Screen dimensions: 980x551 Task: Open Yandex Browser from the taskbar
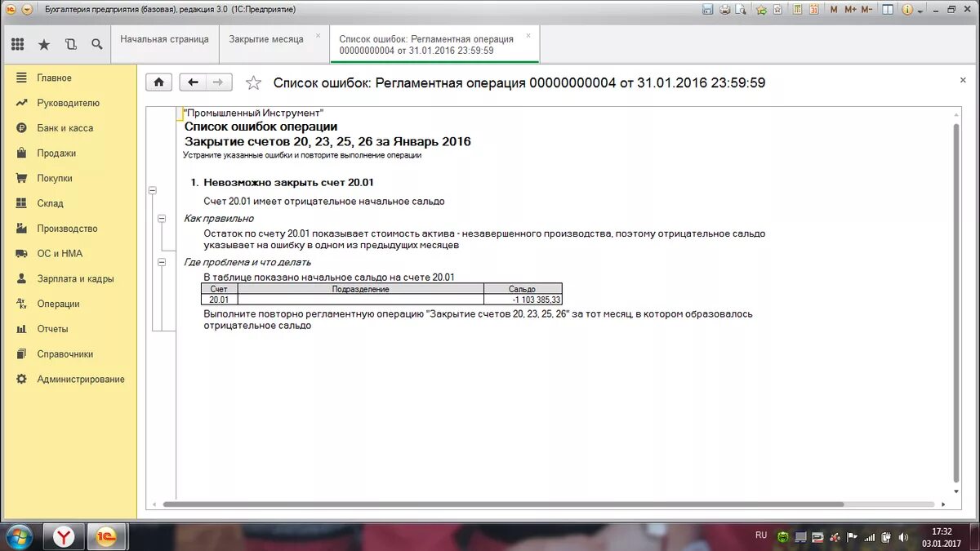point(64,536)
